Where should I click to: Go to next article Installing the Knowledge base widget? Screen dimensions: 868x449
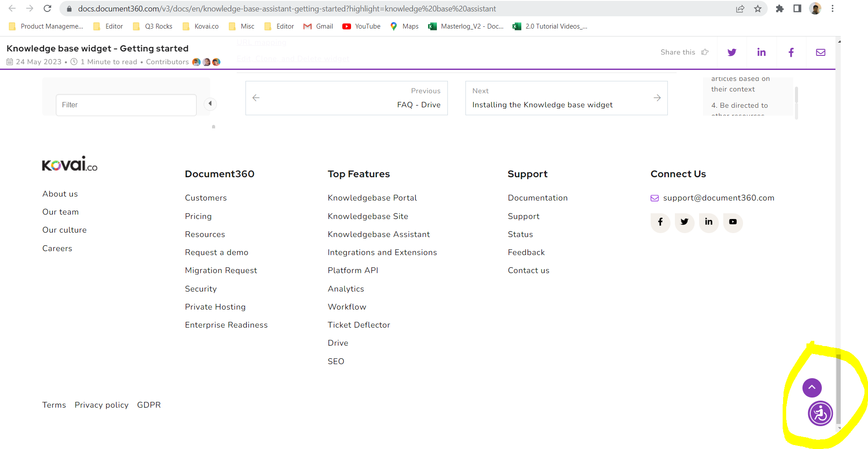(566, 98)
